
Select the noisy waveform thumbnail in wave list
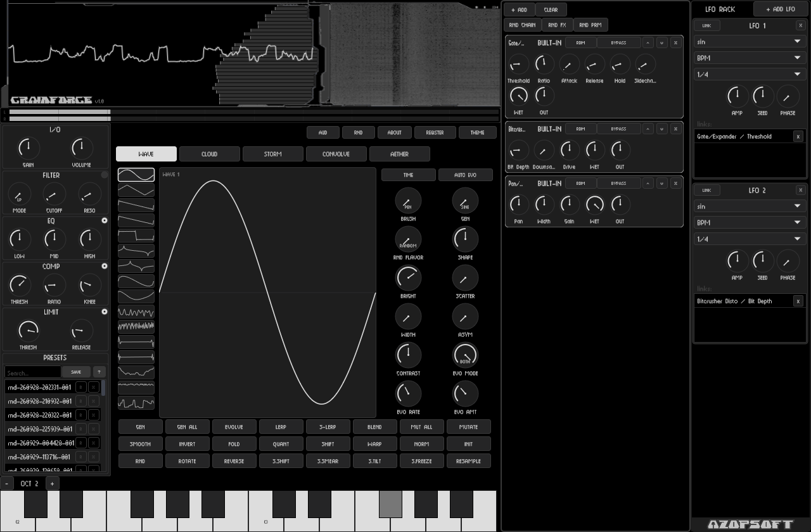coord(136,327)
